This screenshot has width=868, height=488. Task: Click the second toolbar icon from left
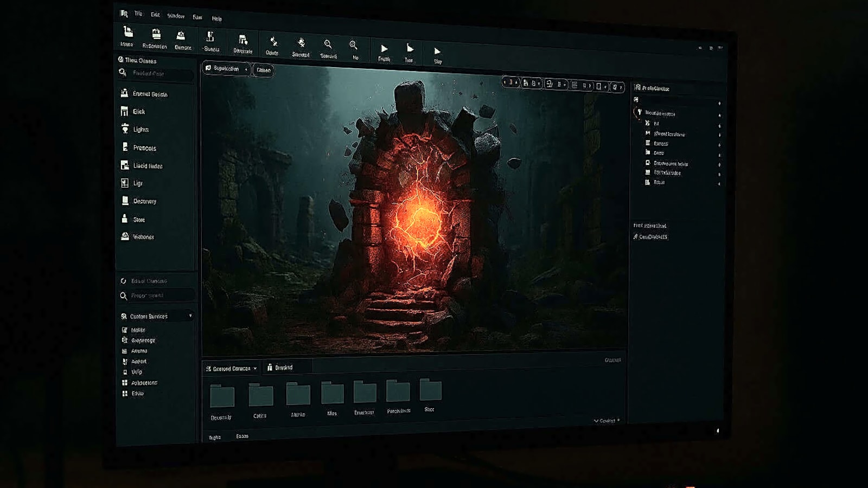pos(155,38)
